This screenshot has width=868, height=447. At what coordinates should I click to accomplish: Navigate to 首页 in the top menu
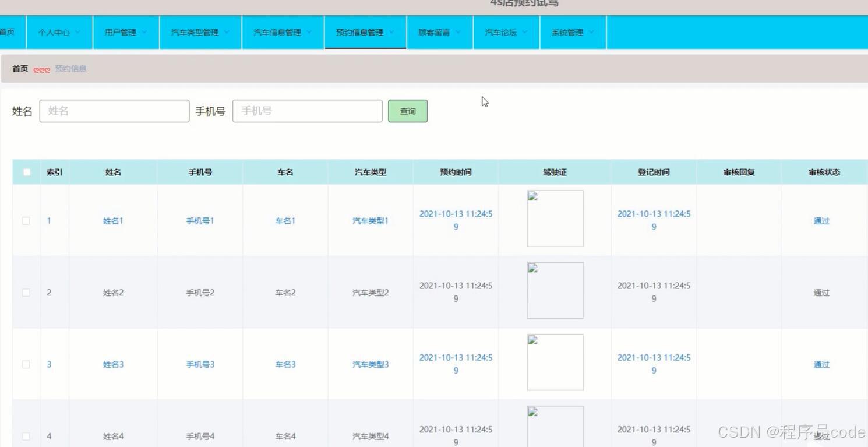click(x=6, y=32)
